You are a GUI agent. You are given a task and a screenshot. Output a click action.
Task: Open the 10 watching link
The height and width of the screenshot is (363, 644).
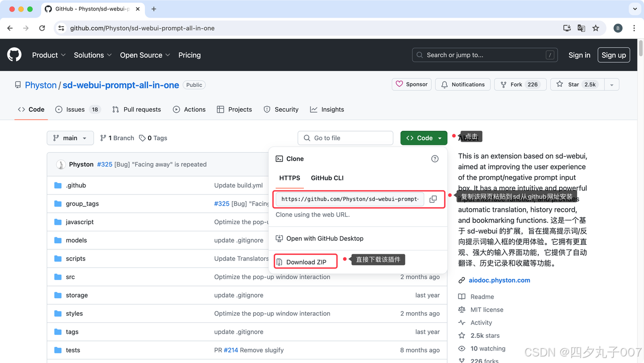488,348
